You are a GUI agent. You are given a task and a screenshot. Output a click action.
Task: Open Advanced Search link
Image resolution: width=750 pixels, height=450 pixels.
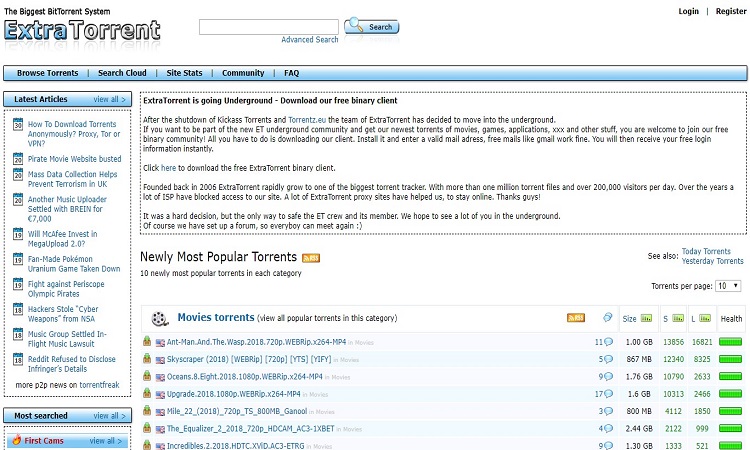pyautogui.click(x=309, y=40)
